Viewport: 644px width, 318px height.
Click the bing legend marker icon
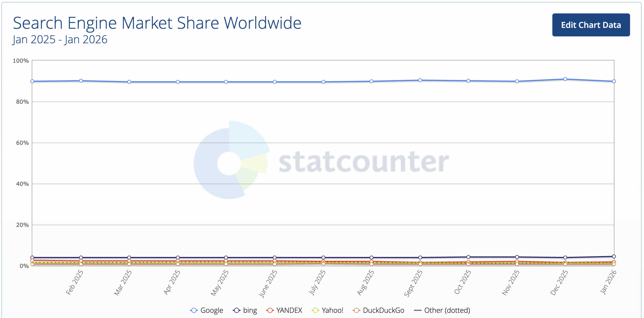[237, 310]
